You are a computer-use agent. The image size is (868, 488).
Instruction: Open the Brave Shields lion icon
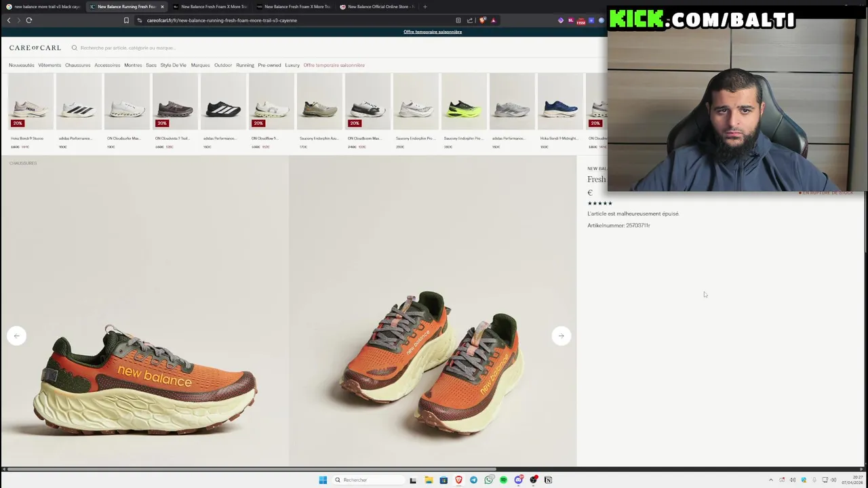(482, 20)
